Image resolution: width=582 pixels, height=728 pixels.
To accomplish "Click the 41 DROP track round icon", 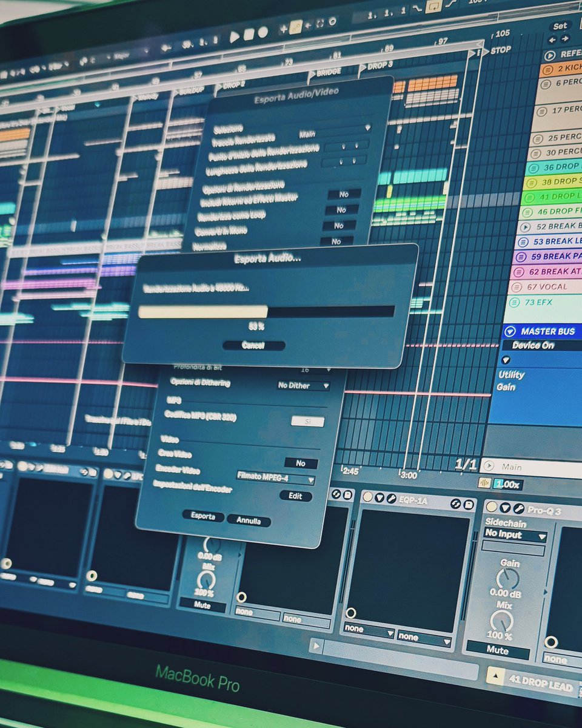I will click(530, 197).
